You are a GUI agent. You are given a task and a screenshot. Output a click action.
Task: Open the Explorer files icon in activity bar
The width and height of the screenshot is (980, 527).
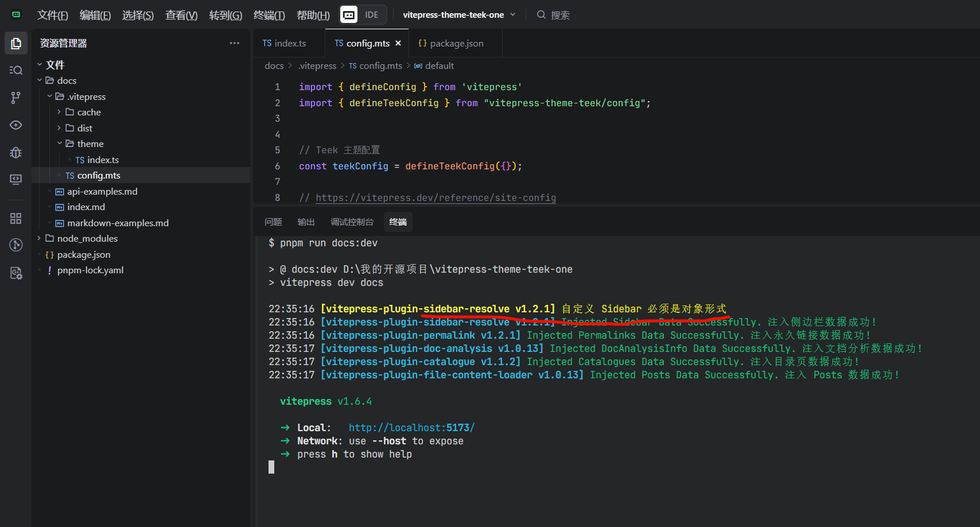click(16, 44)
